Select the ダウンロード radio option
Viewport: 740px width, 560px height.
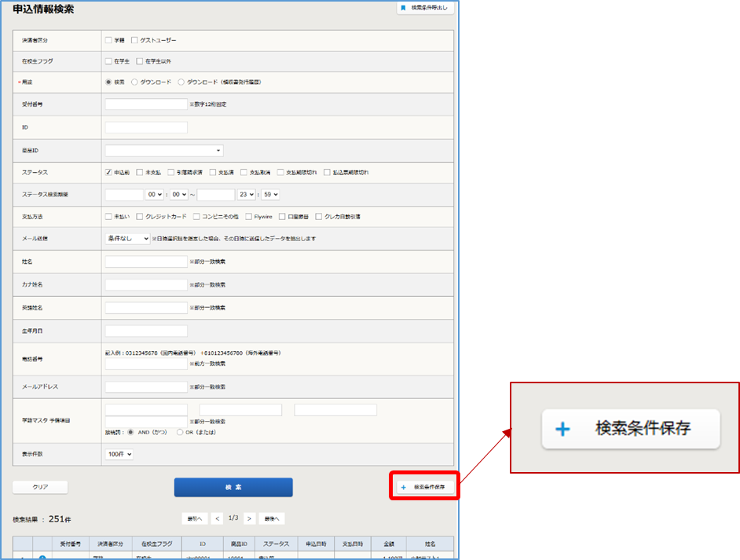point(134,82)
